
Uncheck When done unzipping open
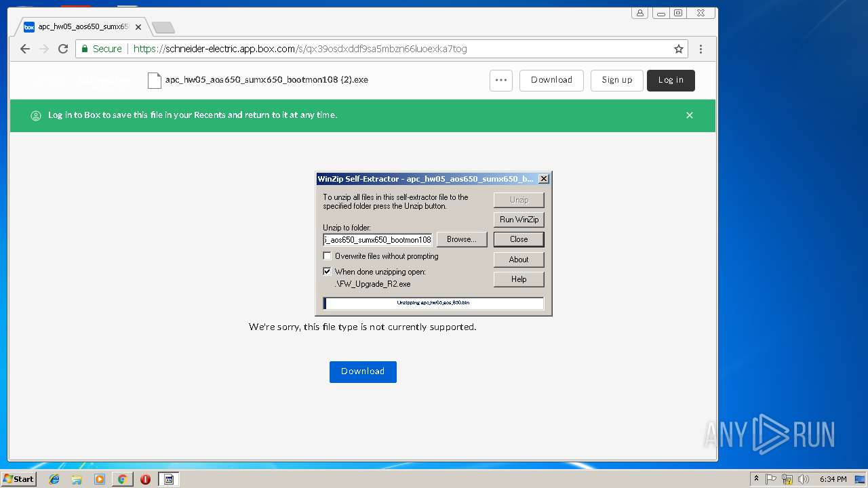(328, 271)
